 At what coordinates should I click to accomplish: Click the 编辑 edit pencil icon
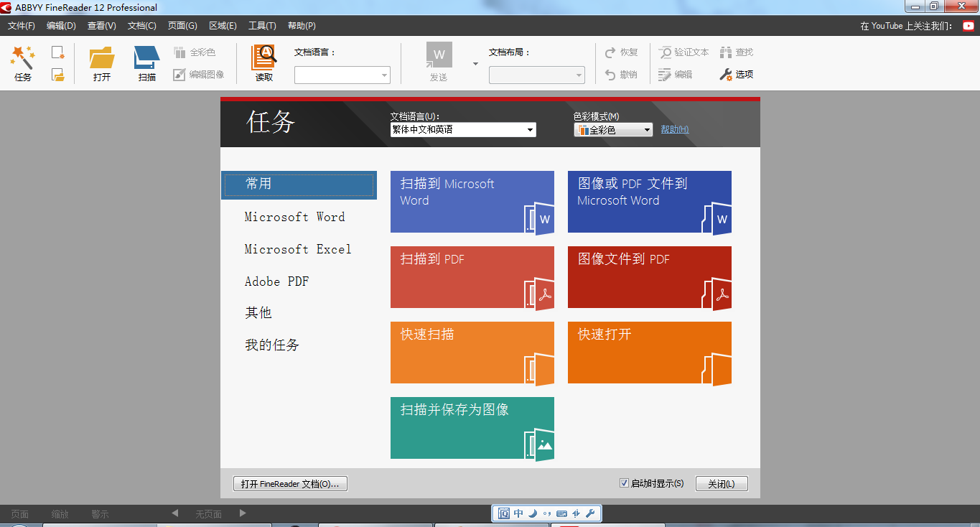click(x=666, y=74)
